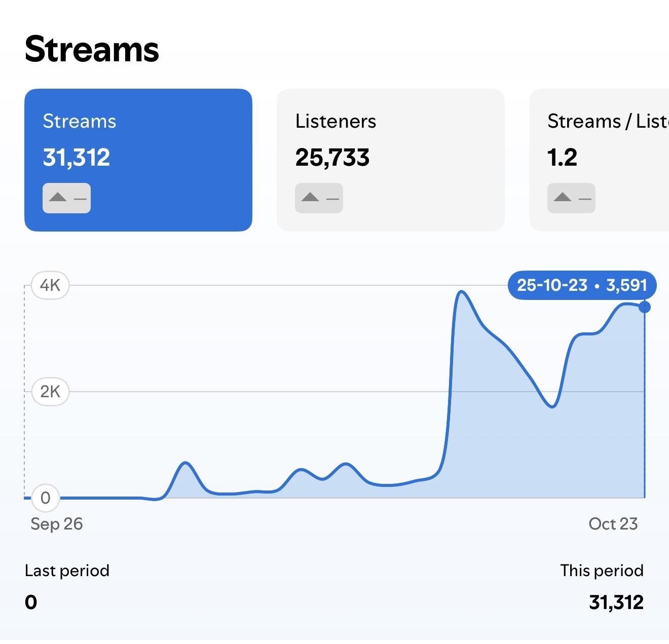Screen dimensions: 669x644
Task: Click the highest peak of the streams chart
Action: click(461, 292)
